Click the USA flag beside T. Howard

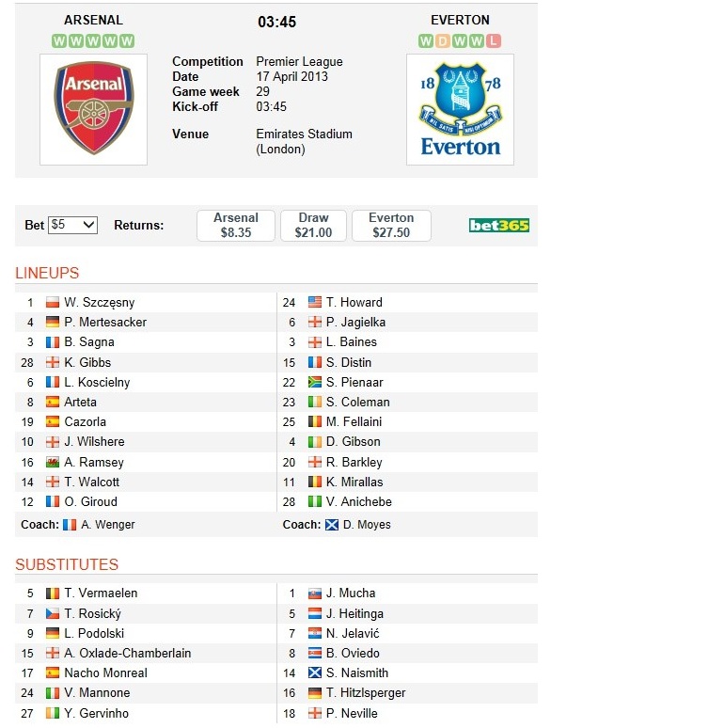(315, 302)
